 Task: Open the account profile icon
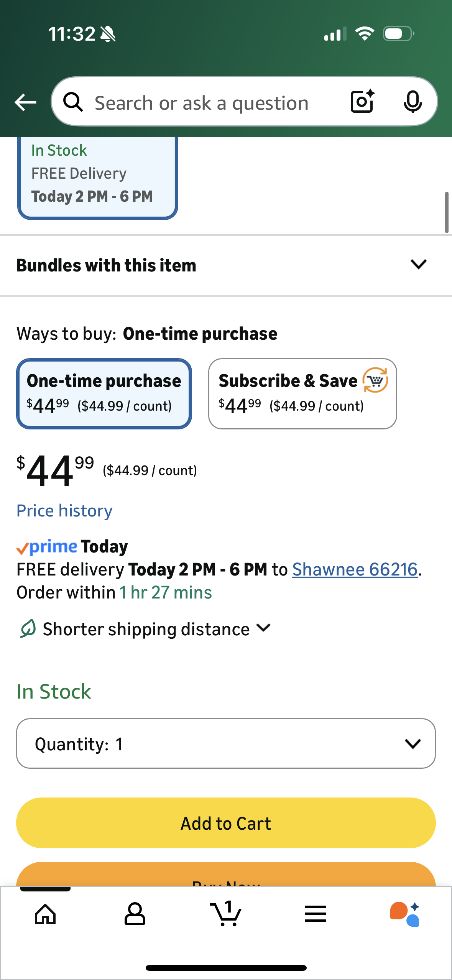(135, 914)
